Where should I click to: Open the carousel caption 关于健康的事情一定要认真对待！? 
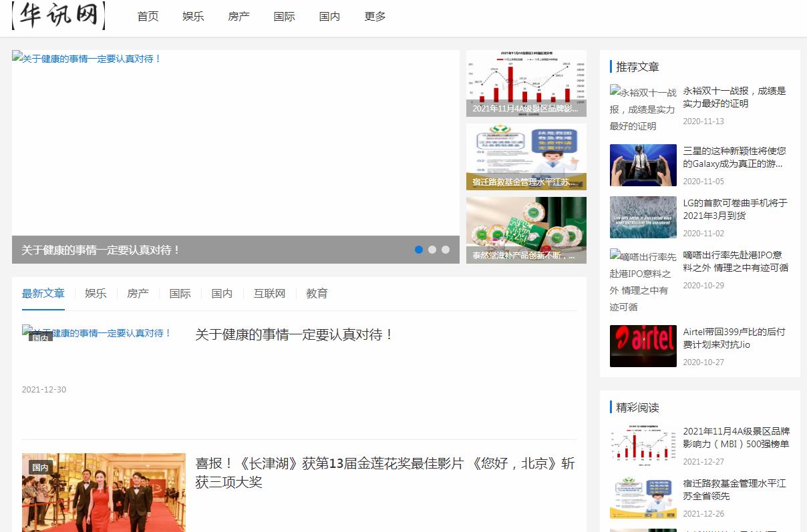101,250
